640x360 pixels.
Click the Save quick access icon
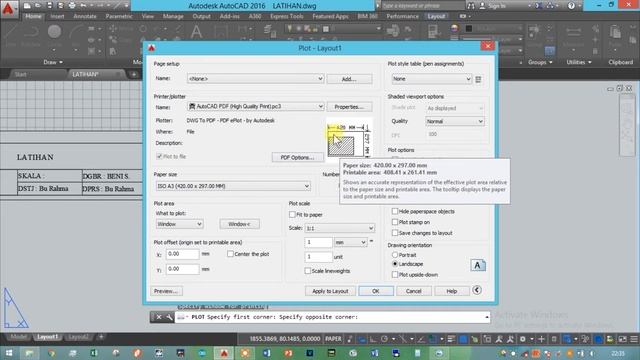pyautogui.click(x=49, y=6)
